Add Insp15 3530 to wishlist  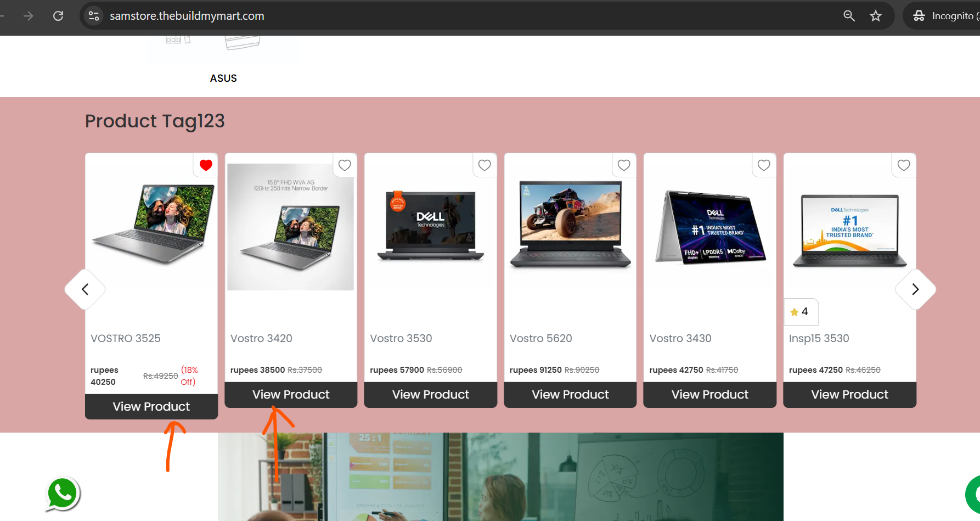pos(904,165)
